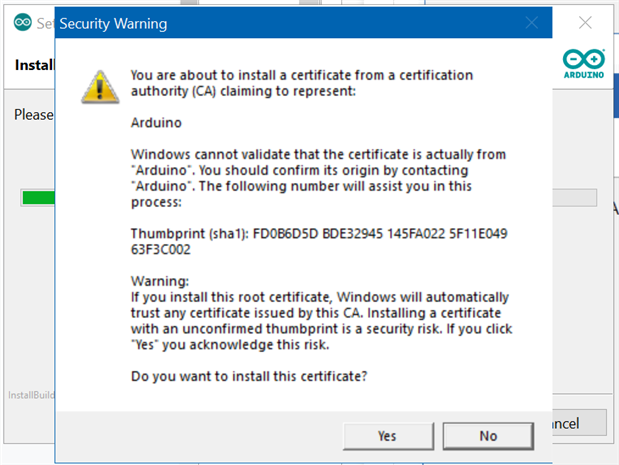Click the 'Please' text in the Setup window
619x465 pixels.
coord(33,114)
